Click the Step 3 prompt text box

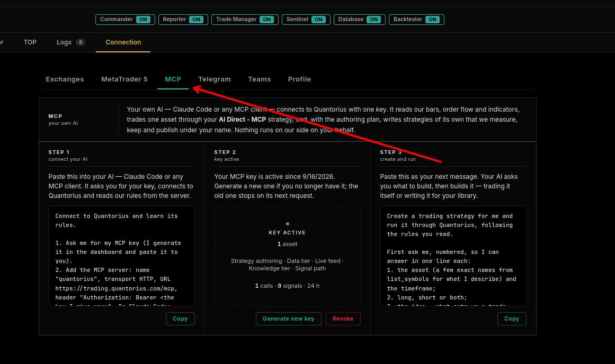pos(453,256)
